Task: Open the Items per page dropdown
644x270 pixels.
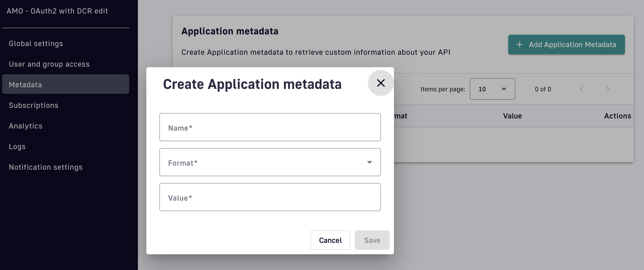Action: (x=492, y=89)
